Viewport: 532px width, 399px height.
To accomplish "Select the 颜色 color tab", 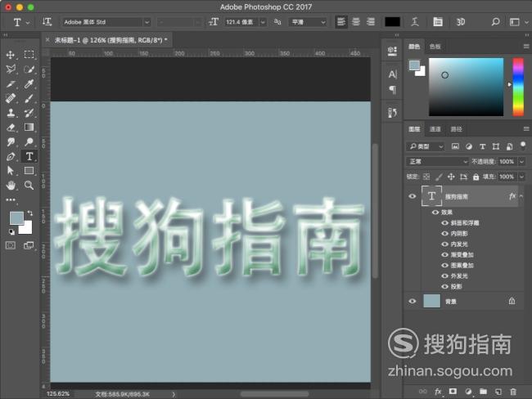I will (x=414, y=47).
